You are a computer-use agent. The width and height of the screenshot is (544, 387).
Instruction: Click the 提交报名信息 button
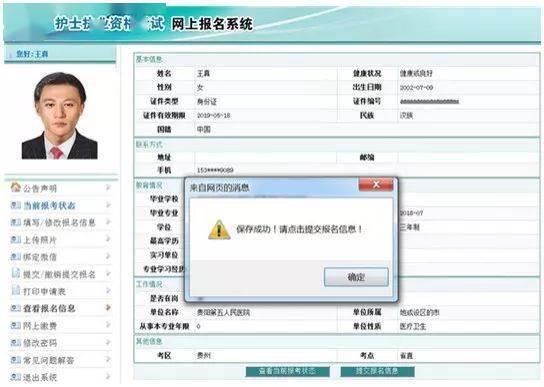377,371
